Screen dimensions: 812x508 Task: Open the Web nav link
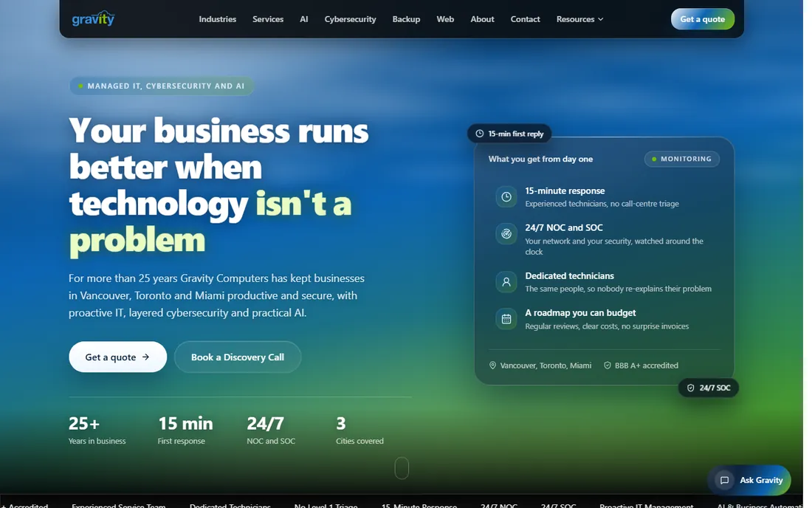point(445,19)
